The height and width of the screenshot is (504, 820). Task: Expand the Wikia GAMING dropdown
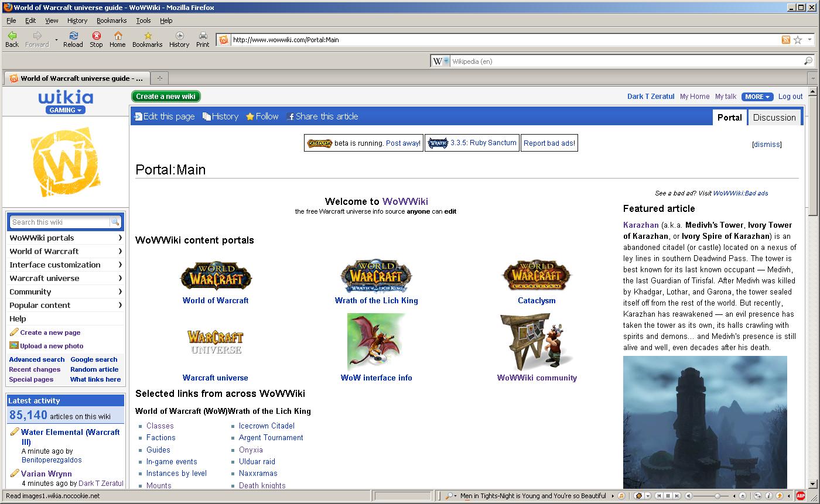tap(66, 110)
